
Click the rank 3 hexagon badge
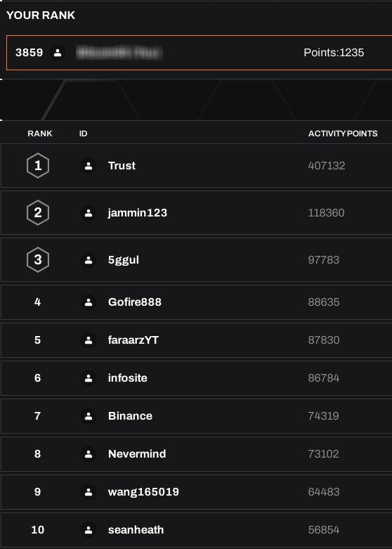pyautogui.click(x=38, y=260)
